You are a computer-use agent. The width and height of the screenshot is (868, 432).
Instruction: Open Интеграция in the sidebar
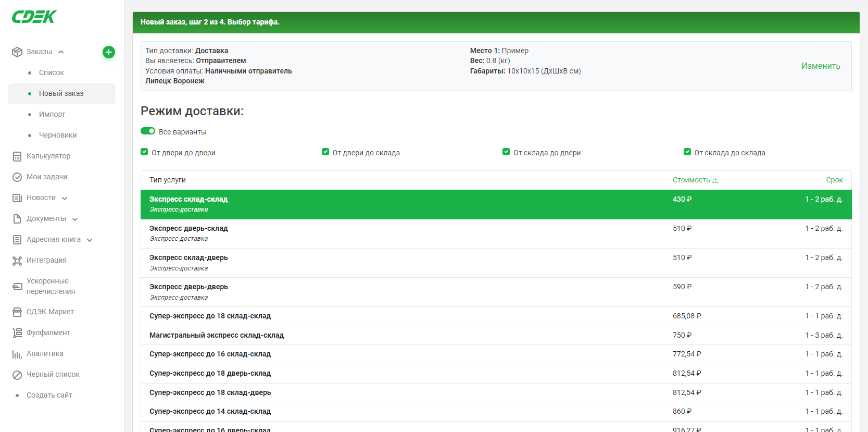click(46, 261)
